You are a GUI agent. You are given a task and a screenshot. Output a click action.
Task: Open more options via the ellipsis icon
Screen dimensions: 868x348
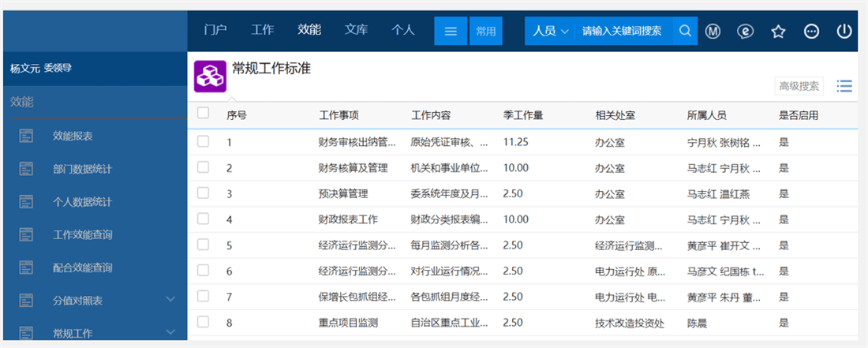coord(811,32)
